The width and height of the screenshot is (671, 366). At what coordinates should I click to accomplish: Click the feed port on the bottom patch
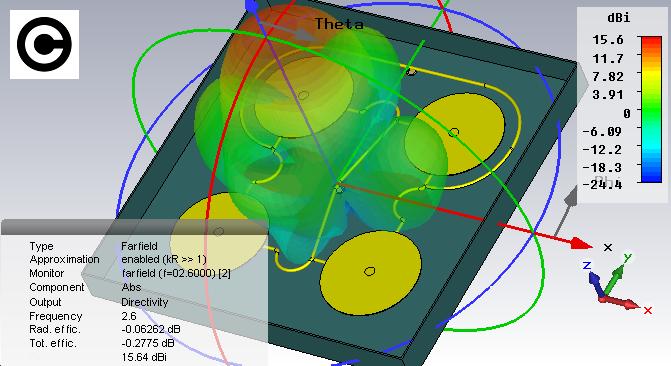click(370, 271)
